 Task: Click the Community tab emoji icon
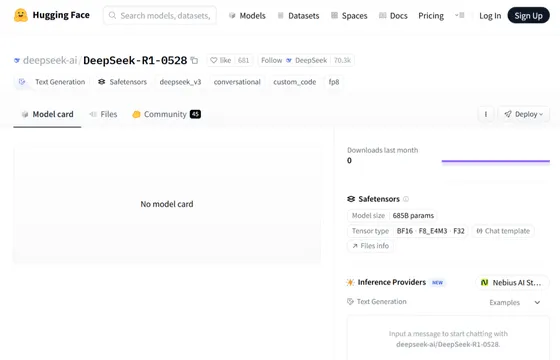click(x=136, y=114)
